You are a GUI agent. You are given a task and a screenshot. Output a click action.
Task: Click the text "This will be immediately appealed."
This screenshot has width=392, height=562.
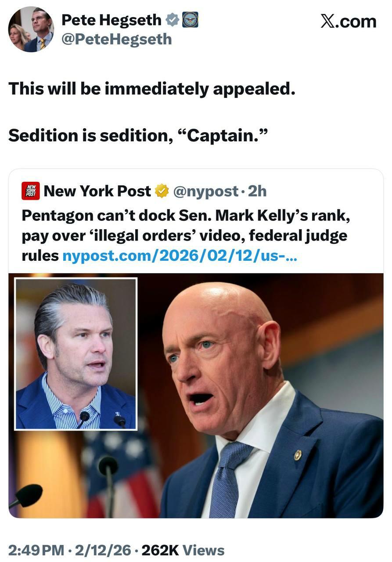point(151,89)
